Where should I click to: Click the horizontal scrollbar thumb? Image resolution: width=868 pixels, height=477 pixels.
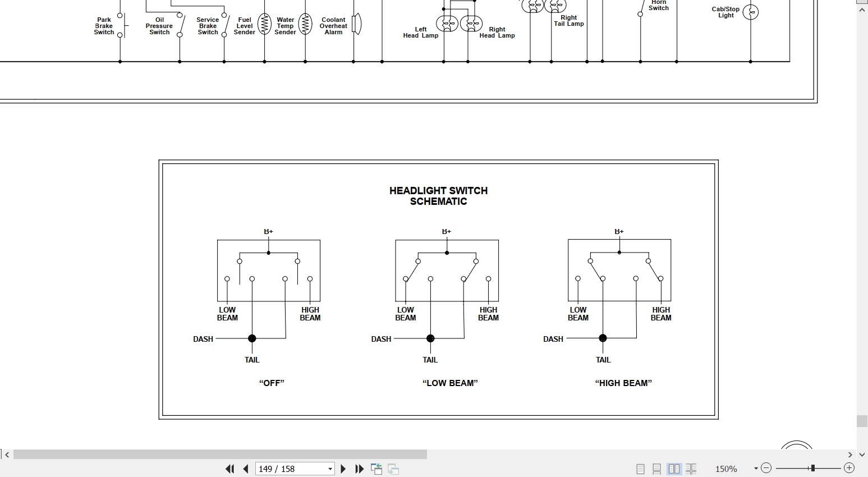[x=220, y=455]
